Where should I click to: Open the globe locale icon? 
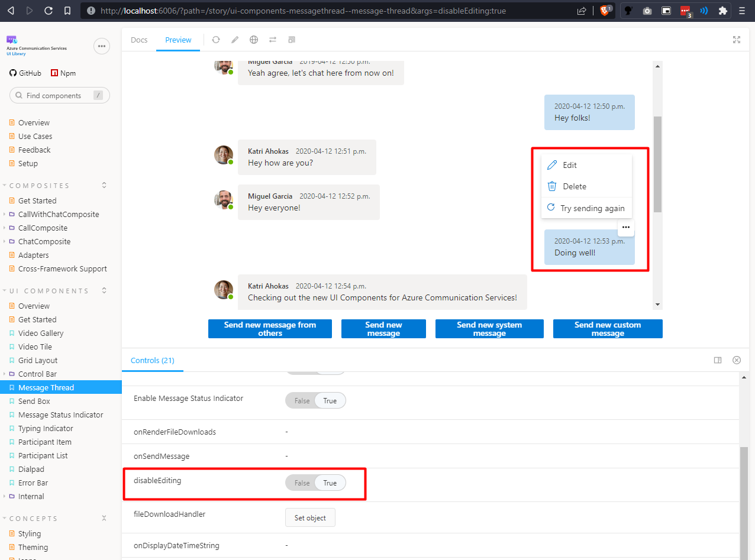tap(254, 40)
